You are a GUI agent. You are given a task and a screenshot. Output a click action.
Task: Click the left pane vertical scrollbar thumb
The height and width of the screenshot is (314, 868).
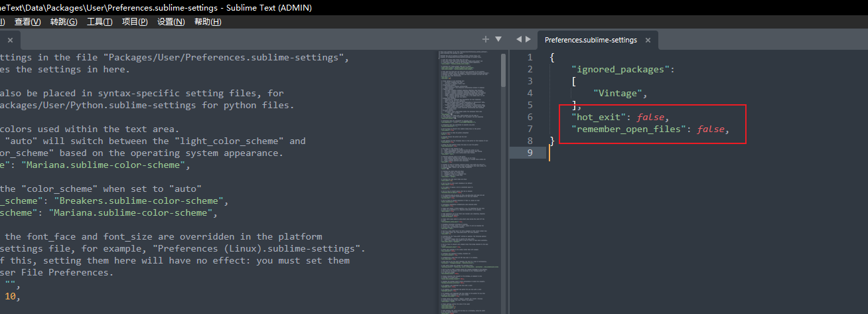[x=504, y=70]
